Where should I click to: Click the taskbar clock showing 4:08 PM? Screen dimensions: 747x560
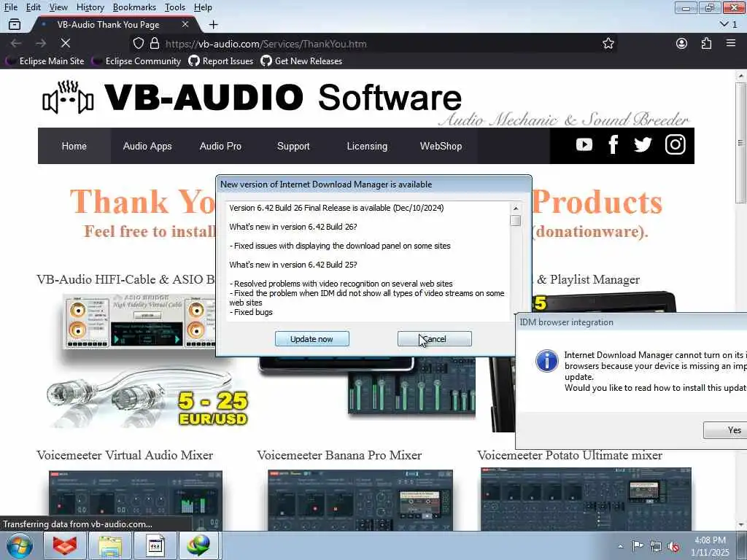(710, 546)
